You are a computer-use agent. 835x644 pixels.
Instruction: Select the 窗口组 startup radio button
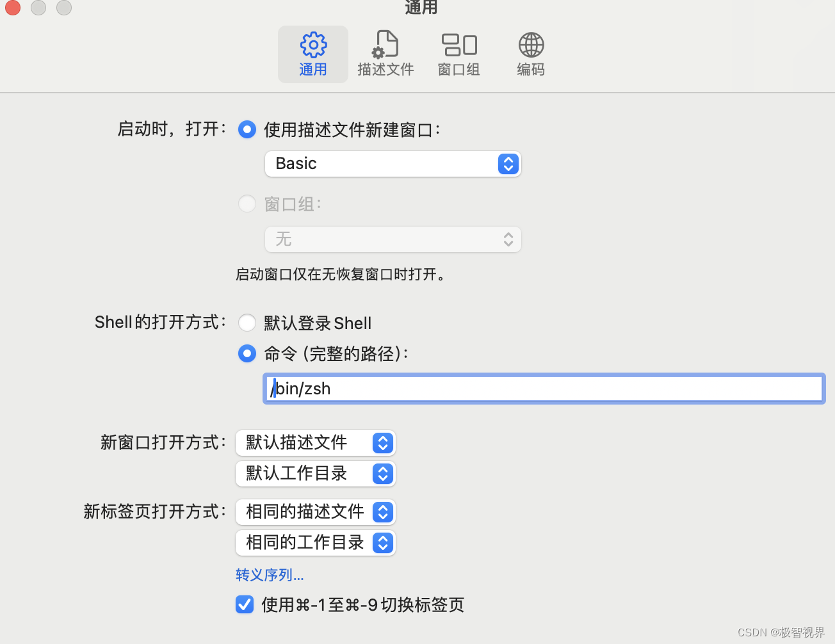point(247,204)
